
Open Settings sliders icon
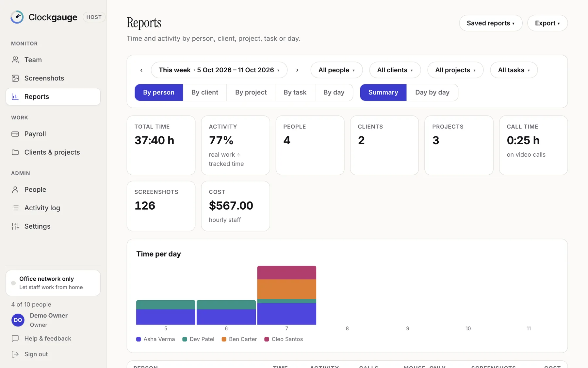tap(15, 226)
